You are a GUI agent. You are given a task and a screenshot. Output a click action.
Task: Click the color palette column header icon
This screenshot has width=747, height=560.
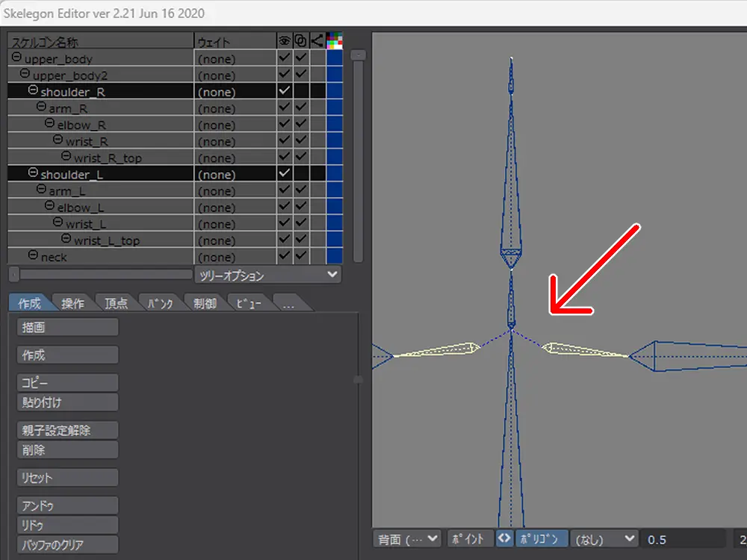click(334, 41)
